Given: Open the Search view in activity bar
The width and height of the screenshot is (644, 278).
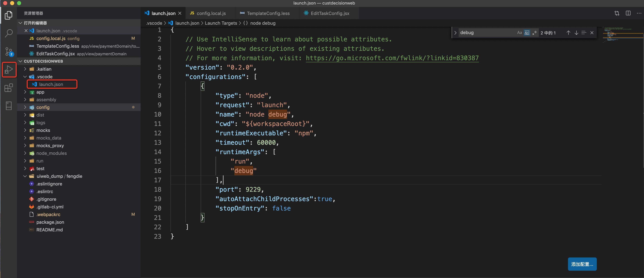Looking at the screenshot, I should (9, 33).
